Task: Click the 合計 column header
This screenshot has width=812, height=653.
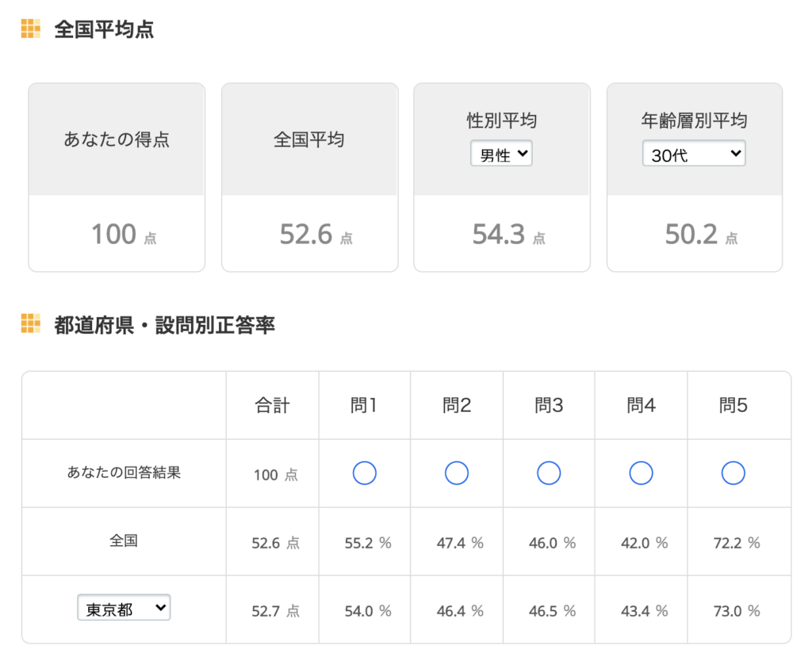Action: tap(272, 406)
